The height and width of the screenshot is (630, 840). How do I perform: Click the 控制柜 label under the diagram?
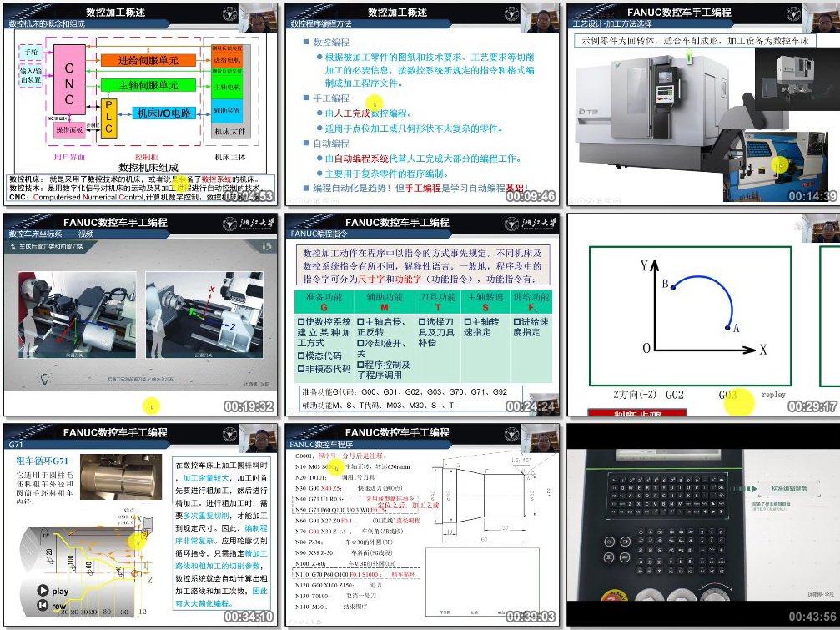pyautogui.click(x=146, y=157)
